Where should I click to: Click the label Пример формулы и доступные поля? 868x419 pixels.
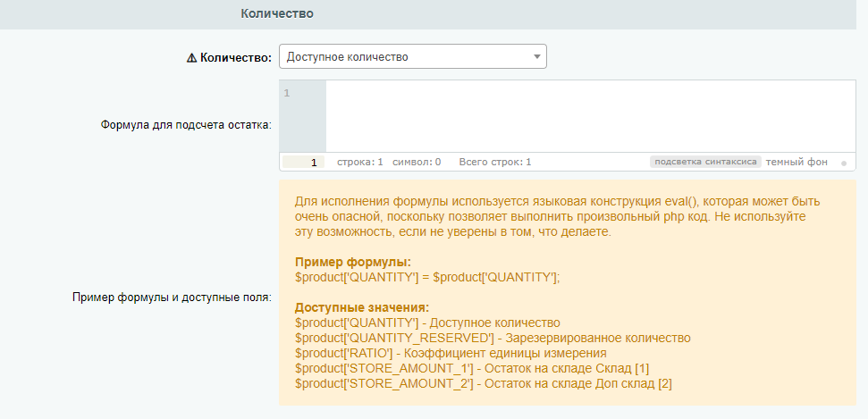pyautogui.click(x=172, y=297)
